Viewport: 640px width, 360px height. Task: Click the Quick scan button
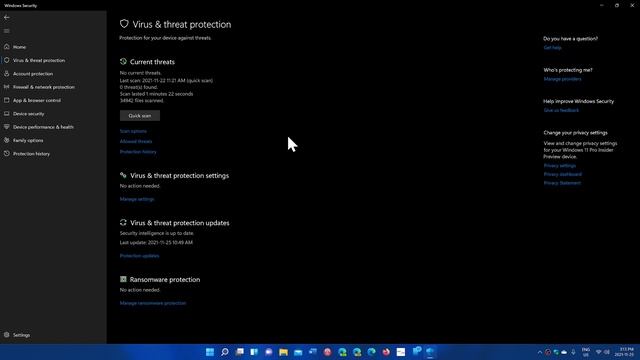(140, 116)
